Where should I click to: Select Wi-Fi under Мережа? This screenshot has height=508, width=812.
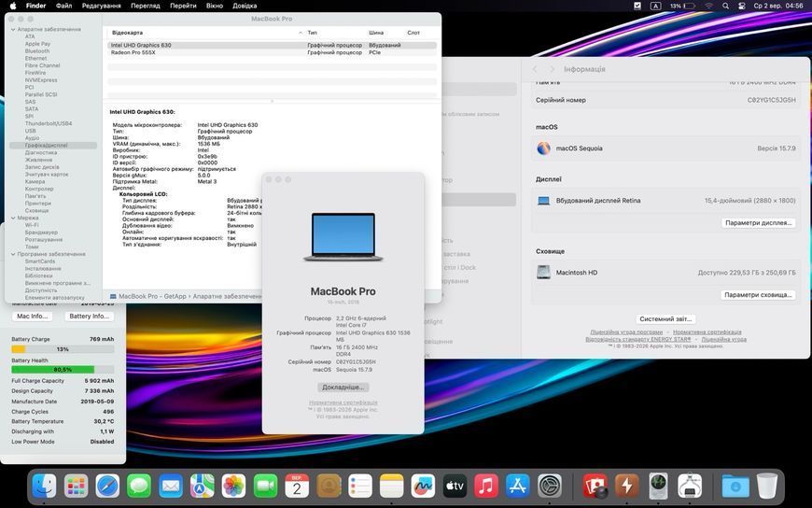[x=32, y=225]
